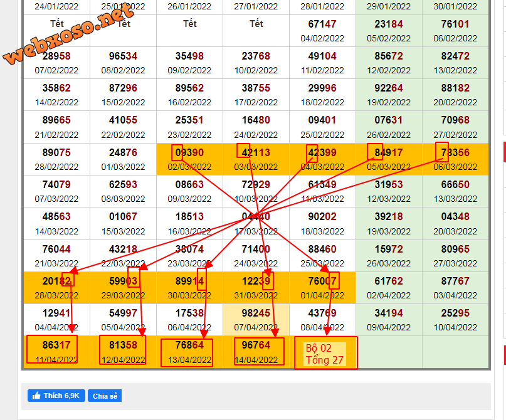
Task: Select result number 39218
Action: click(x=389, y=216)
